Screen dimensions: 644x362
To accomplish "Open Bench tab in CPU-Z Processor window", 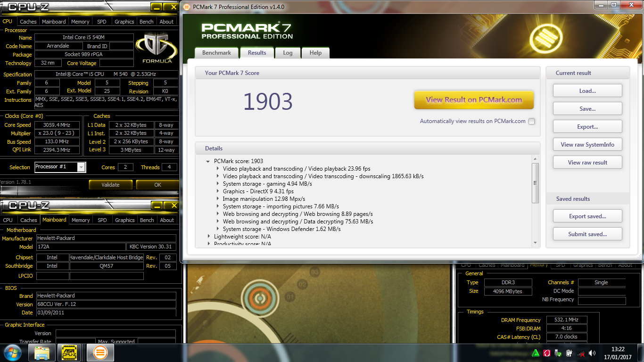I will coord(147,22).
